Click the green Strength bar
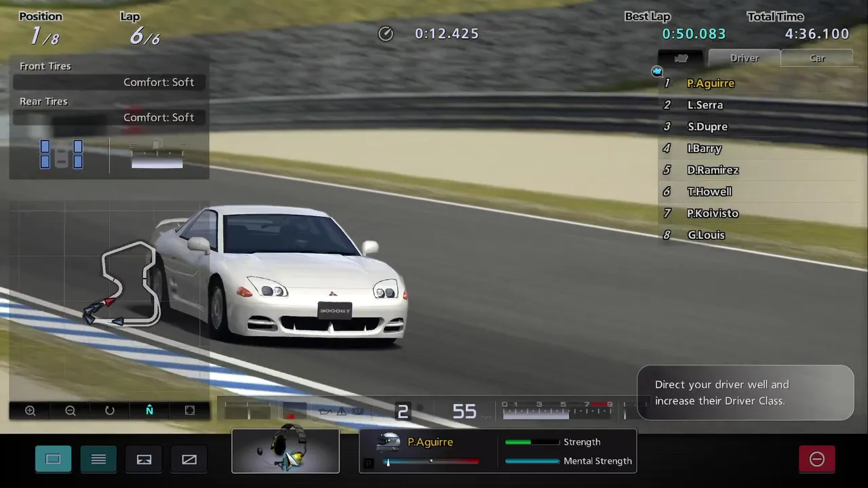This screenshot has width=868, height=488. coord(532,442)
